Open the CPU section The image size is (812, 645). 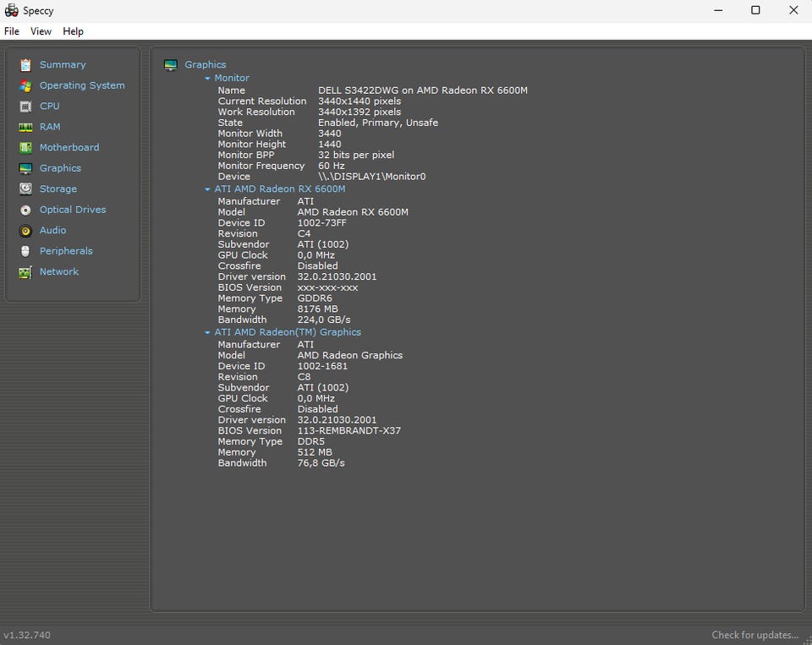(49, 107)
